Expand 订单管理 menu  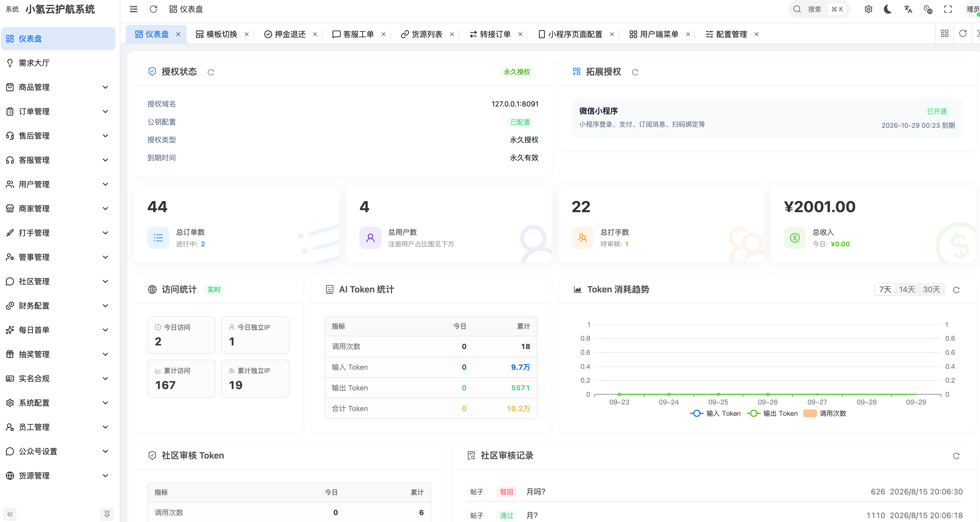click(x=58, y=111)
